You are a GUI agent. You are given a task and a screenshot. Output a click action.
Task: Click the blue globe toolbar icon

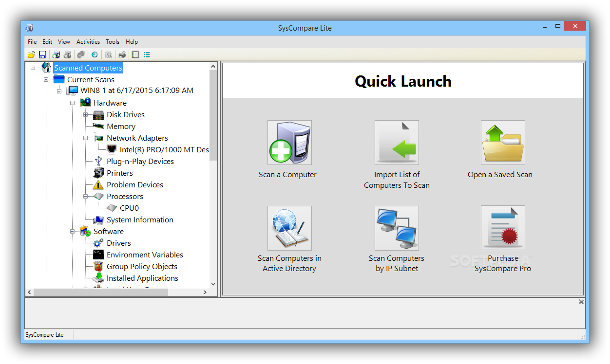[95, 55]
